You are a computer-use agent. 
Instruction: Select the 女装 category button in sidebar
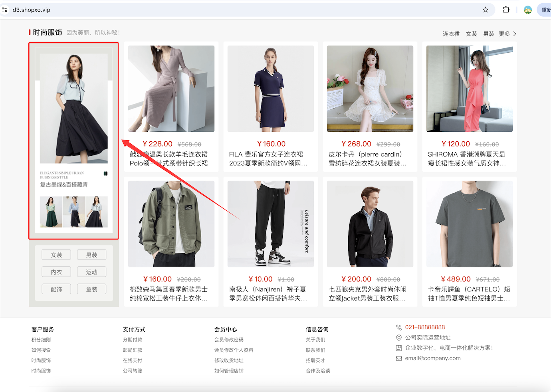click(56, 255)
